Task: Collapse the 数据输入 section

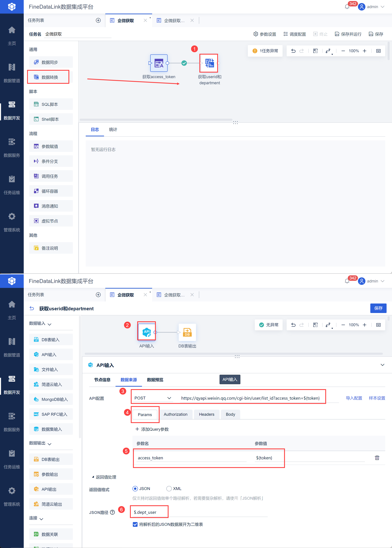Action: (x=49, y=324)
